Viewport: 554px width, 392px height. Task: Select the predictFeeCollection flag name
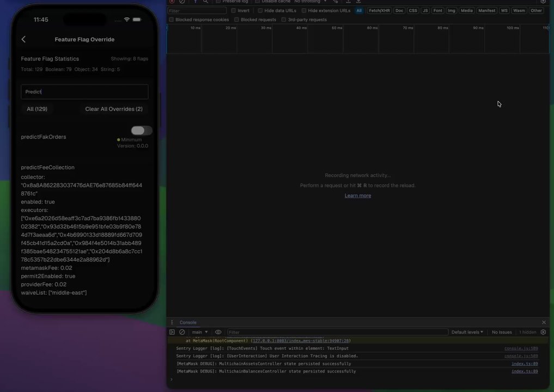(x=48, y=167)
